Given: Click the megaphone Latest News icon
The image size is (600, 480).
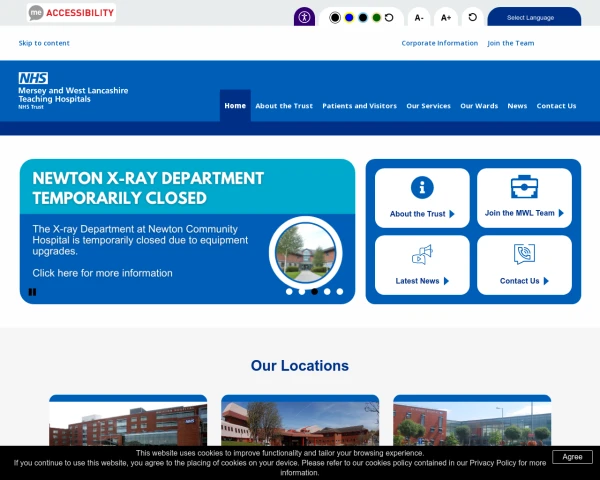Looking at the screenshot, I should (422, 255).
